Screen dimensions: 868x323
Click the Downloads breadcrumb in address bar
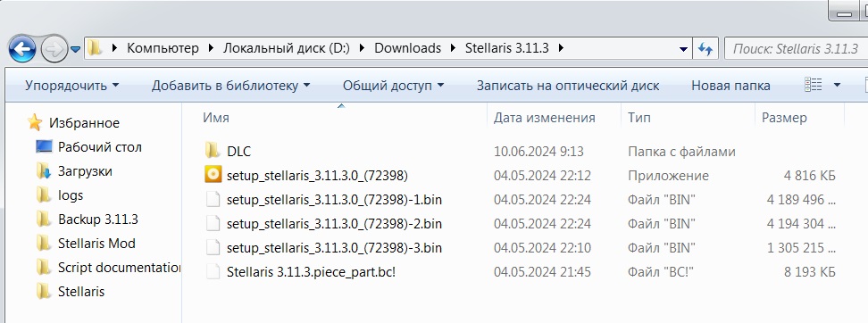[x=407, y=48]
